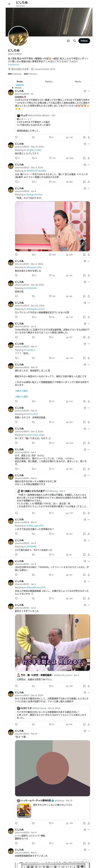Like the pinned post with 9 likes
The height and width of the screenshot is (868, 98).
click(51, 137)
